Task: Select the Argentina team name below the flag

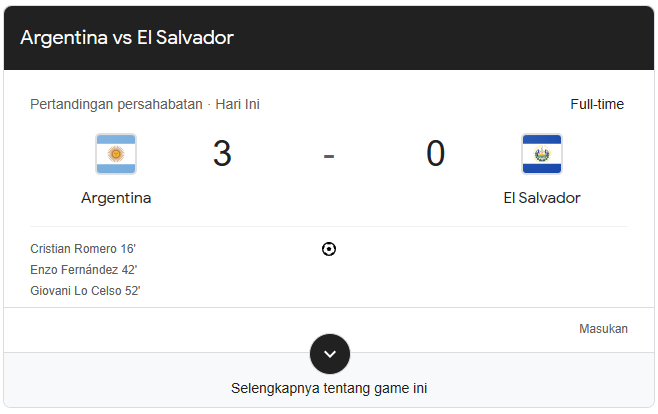Action: (x=116, y=198)
